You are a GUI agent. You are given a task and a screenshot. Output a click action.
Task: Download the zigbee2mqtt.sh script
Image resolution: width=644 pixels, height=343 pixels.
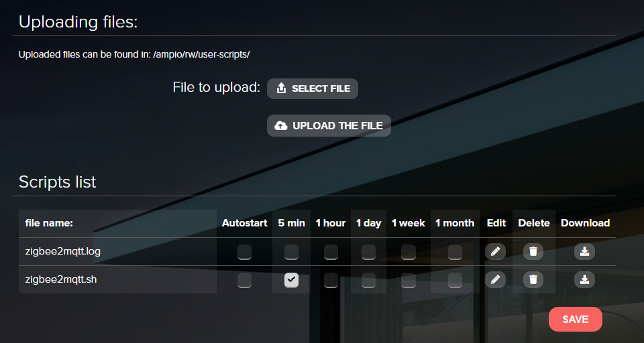coord(584,279)
